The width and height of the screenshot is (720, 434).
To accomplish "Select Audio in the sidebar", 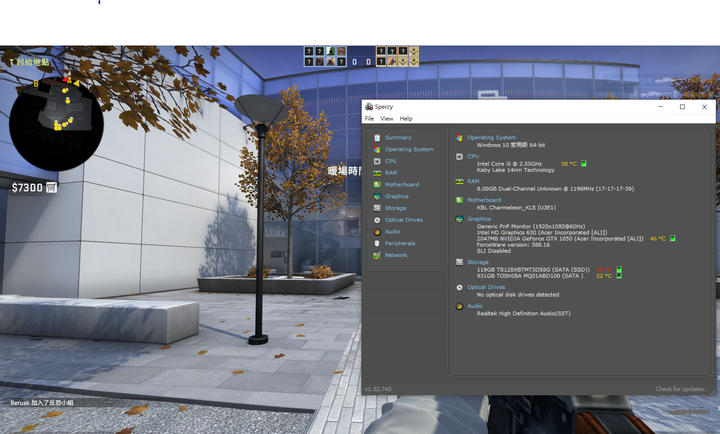I will [393, 231].
